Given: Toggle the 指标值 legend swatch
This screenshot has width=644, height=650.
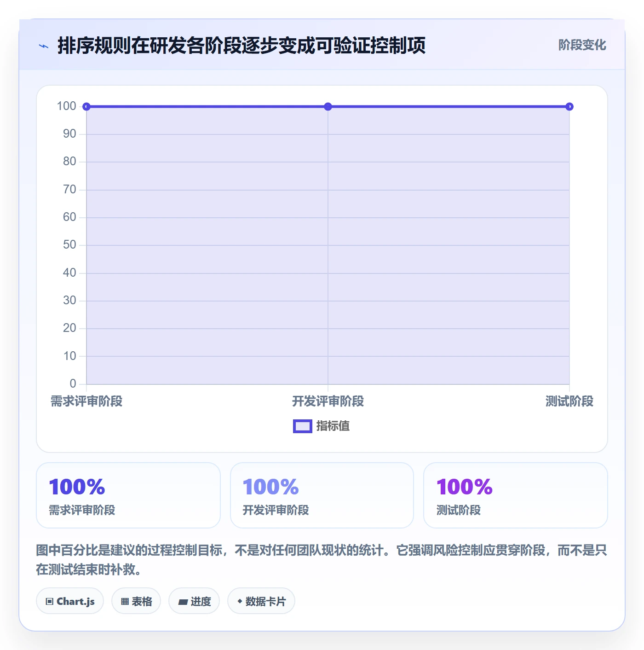Looking at the screenshot, I should 303,426.
